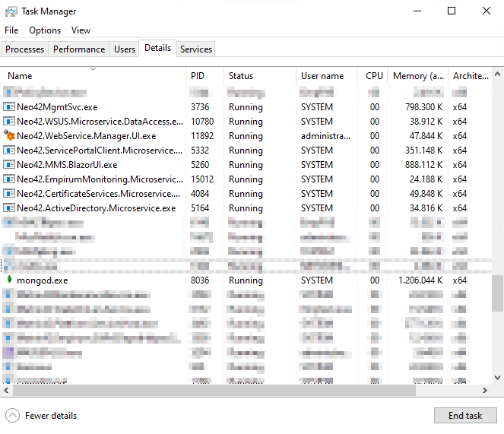
Task: Click PID 15012 cell
Action: (202, 179)
